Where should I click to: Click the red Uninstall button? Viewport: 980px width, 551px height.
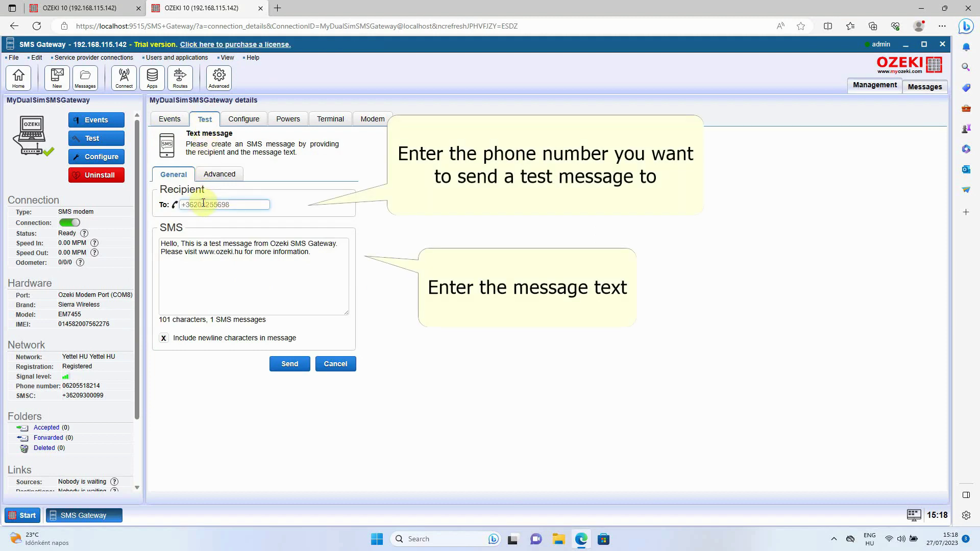click(96, 175)
